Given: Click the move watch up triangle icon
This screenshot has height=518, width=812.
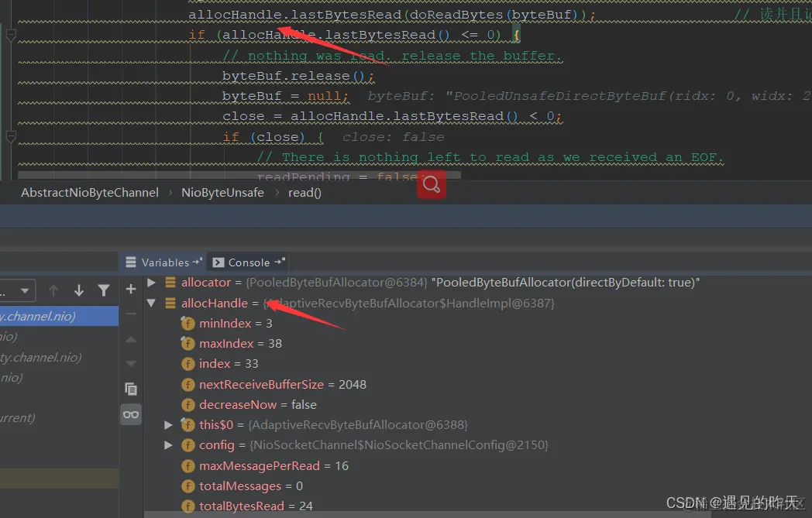Looking at the screenshot, I should click(x=131, y=339).
